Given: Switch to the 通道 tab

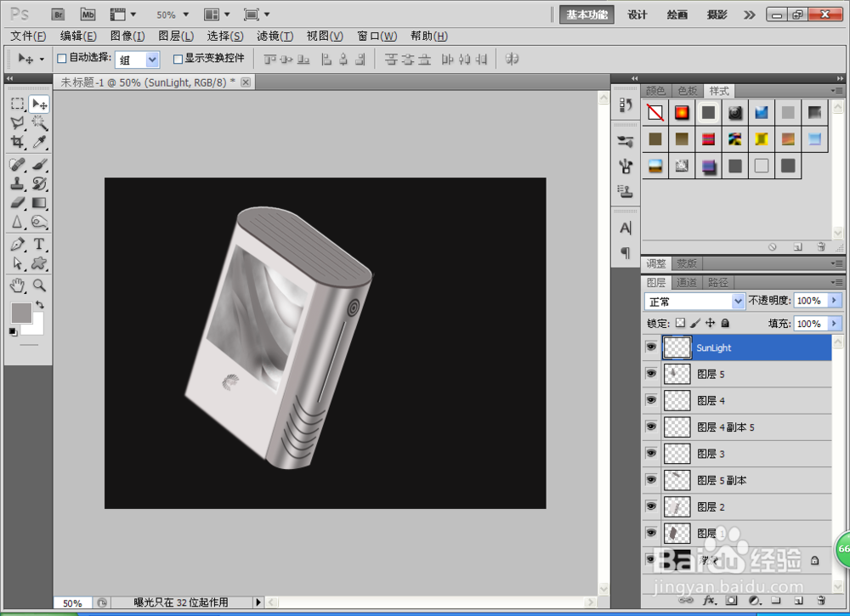Looking at the screenshot, I should [x=687, y=282].
